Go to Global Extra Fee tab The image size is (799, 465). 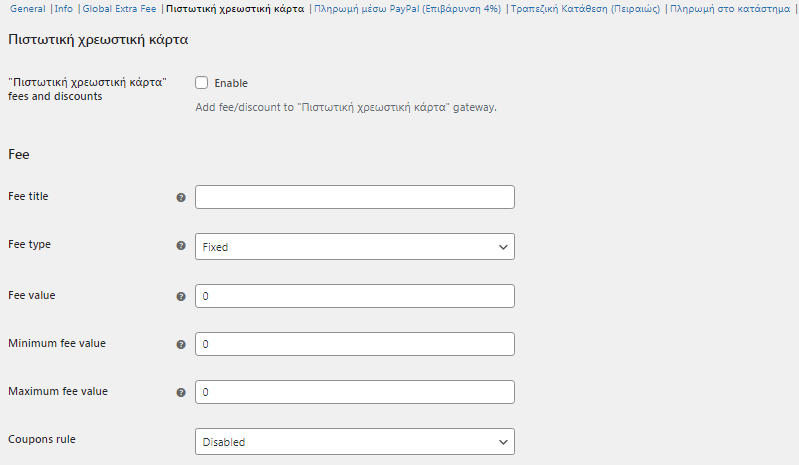pos(119,9)
